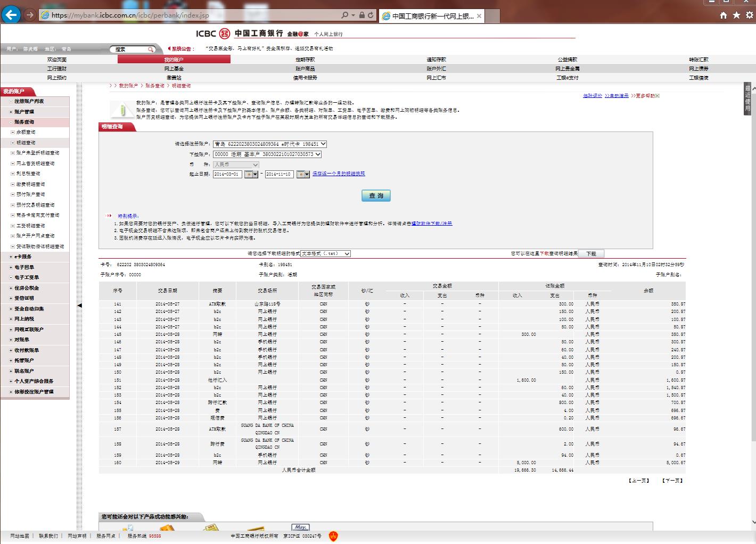
Task: Click the browser back arrow button
Action: point(11,15)
